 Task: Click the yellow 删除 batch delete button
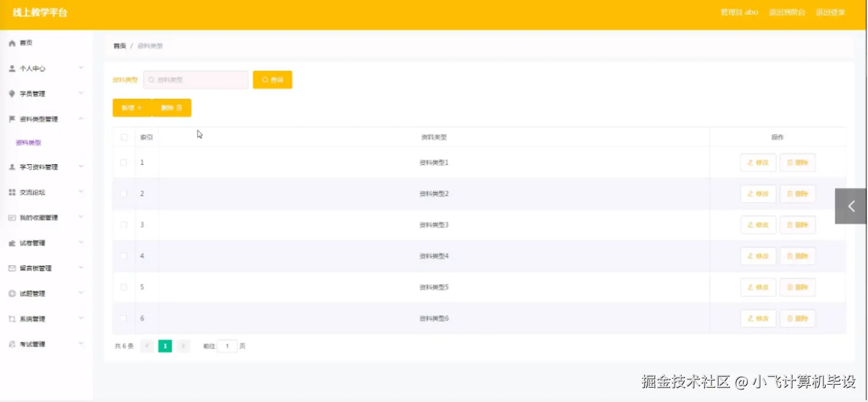pyautogui.click(x=172, y=108)
